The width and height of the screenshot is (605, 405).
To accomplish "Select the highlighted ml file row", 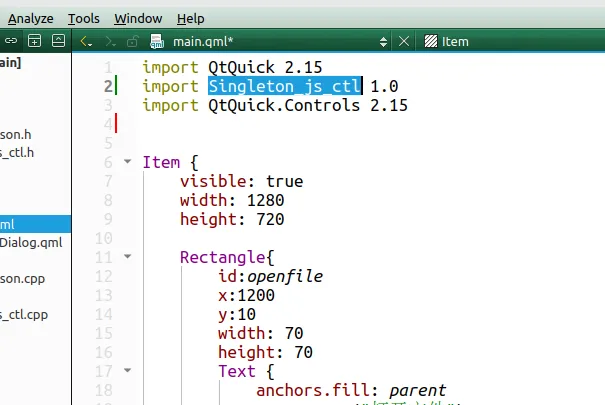I will pyautogui.click(x=35, y=224).
